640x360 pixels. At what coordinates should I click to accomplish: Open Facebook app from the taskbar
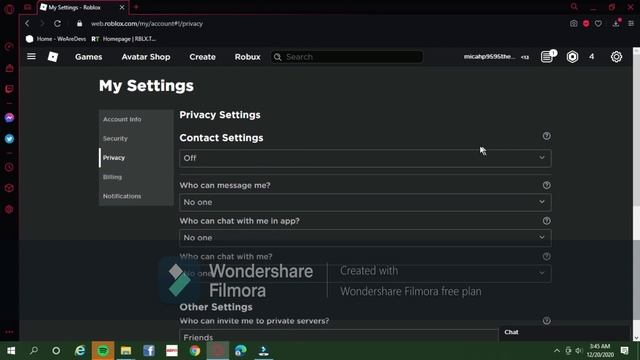point(149,350)
